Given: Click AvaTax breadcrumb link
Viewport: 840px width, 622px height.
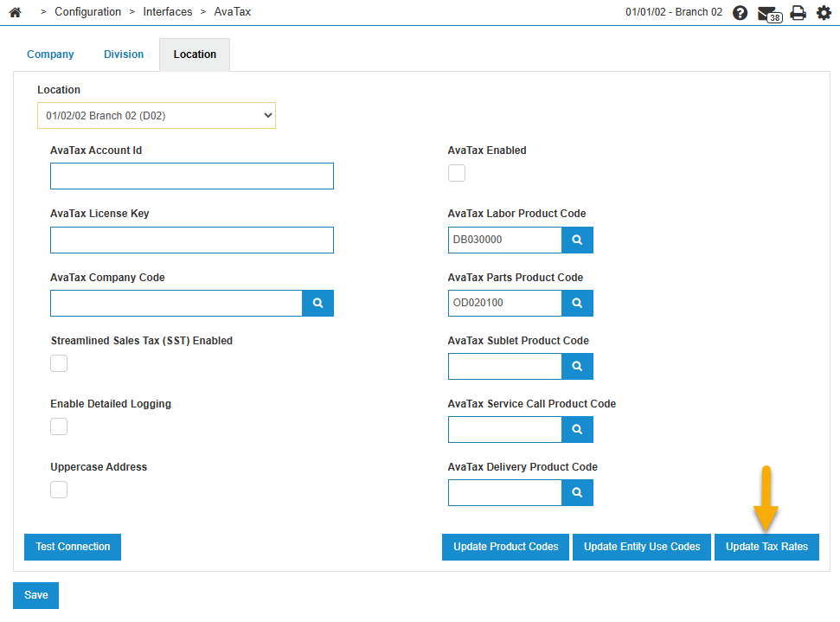Looking at the screenshot, I should pos(233,12).
